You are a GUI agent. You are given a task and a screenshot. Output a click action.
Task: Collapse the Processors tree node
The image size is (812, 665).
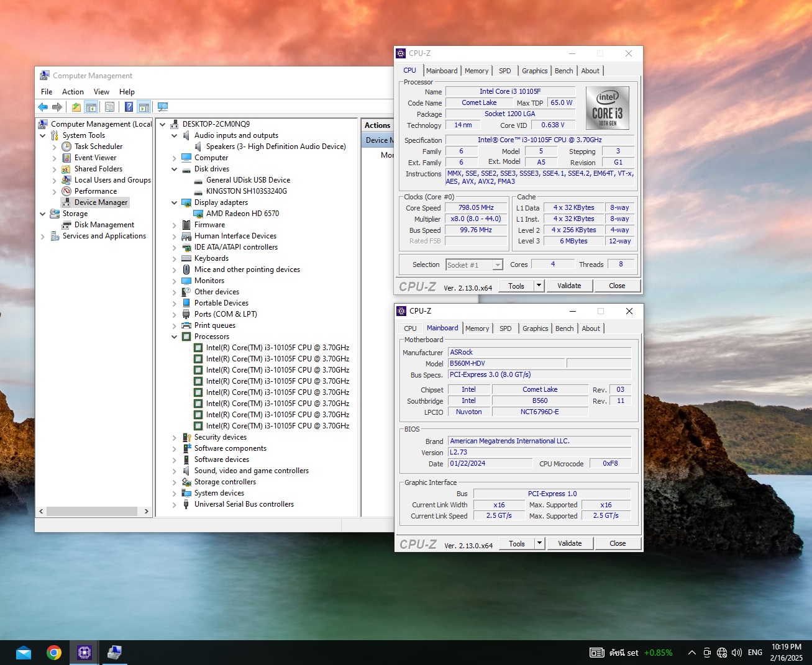coord(174,337)
